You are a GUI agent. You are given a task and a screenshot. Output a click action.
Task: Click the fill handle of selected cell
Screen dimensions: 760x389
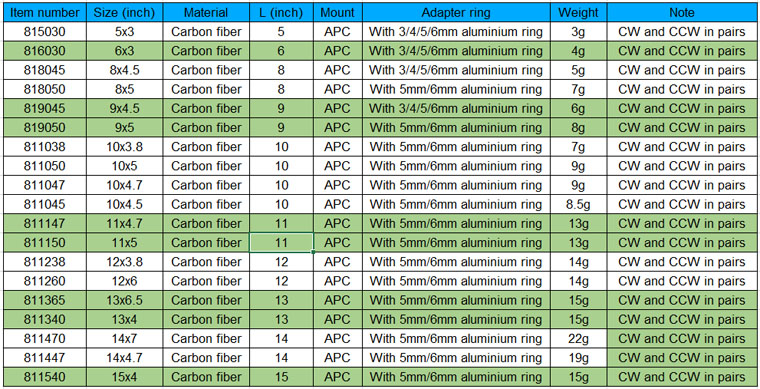pyautogui.click(x=314, y=252)
